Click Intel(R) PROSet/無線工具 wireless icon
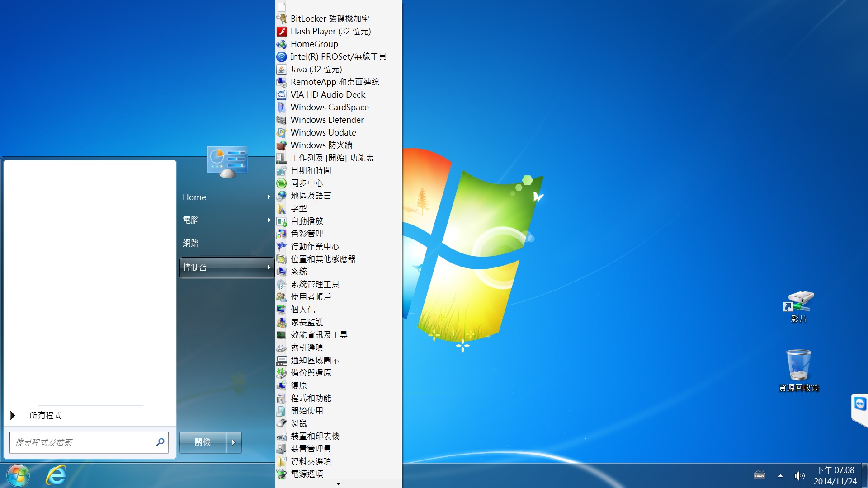This screenshot has height=488, width=868. (282, 57)
